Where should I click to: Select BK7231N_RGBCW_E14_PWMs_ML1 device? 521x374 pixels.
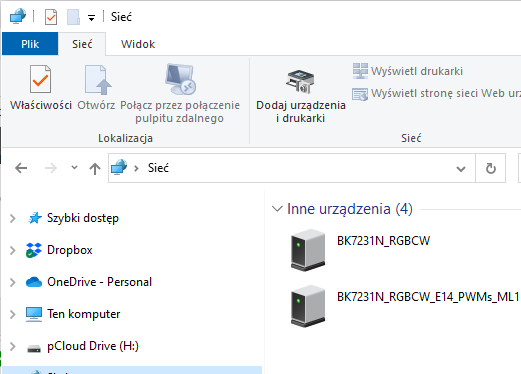pyautogui.click(x=404, y=306)
